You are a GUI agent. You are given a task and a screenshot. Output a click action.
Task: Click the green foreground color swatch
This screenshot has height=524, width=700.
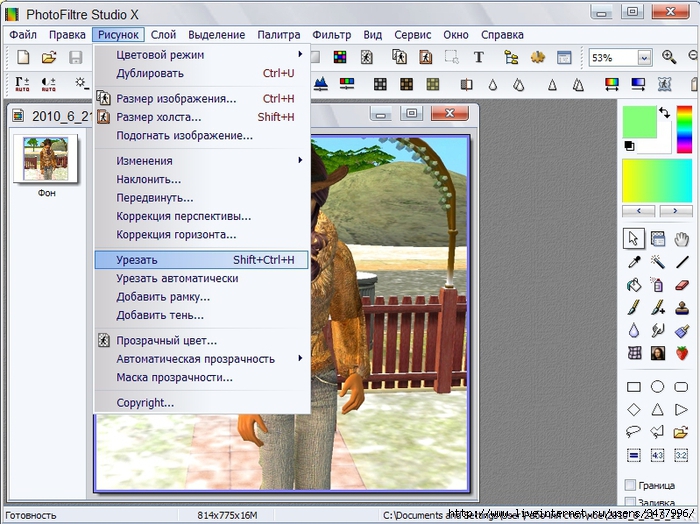point(640,121)
